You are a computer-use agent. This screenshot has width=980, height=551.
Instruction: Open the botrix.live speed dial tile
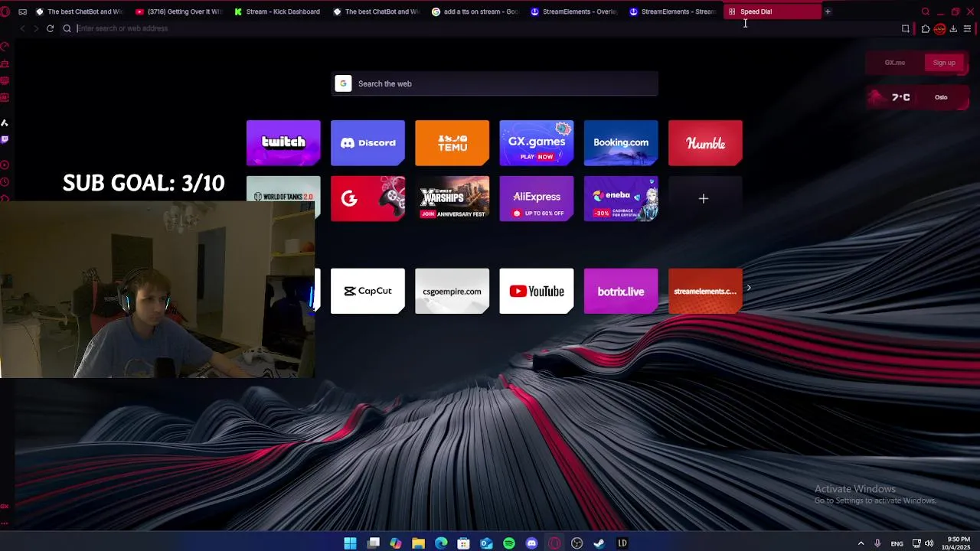tap(621, 291)
